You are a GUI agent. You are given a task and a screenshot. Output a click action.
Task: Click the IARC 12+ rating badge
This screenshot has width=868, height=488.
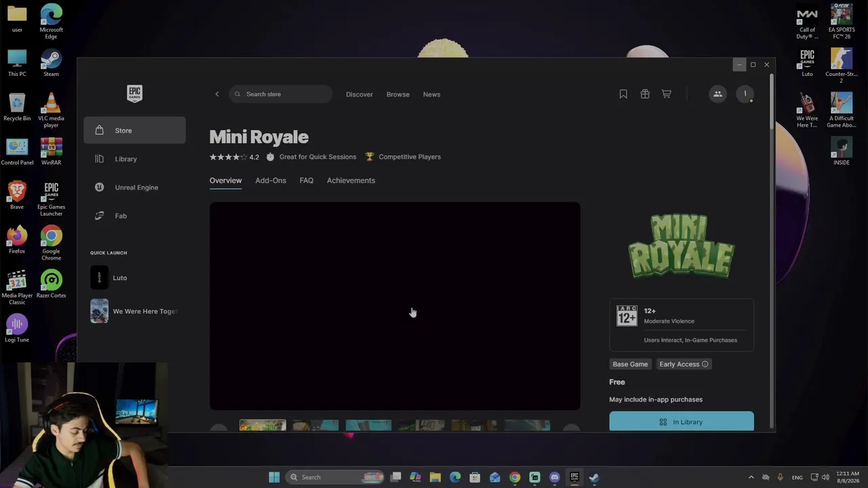coord(627,315)
